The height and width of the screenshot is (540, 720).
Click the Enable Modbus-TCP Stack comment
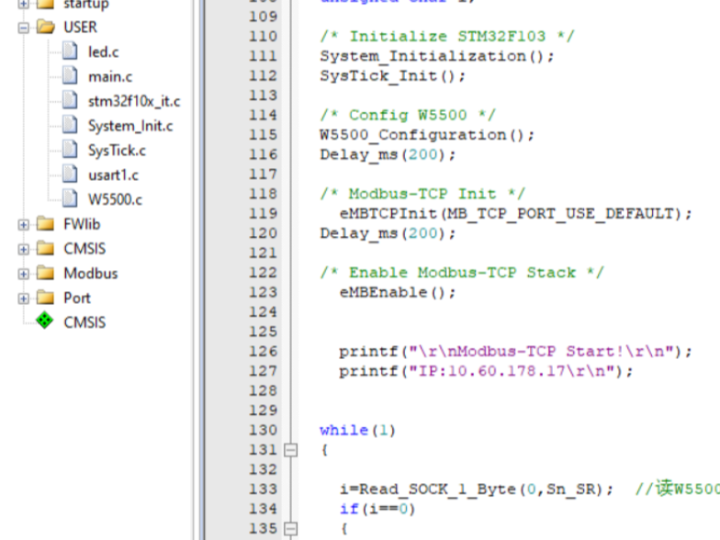click(x=462, y=273)
